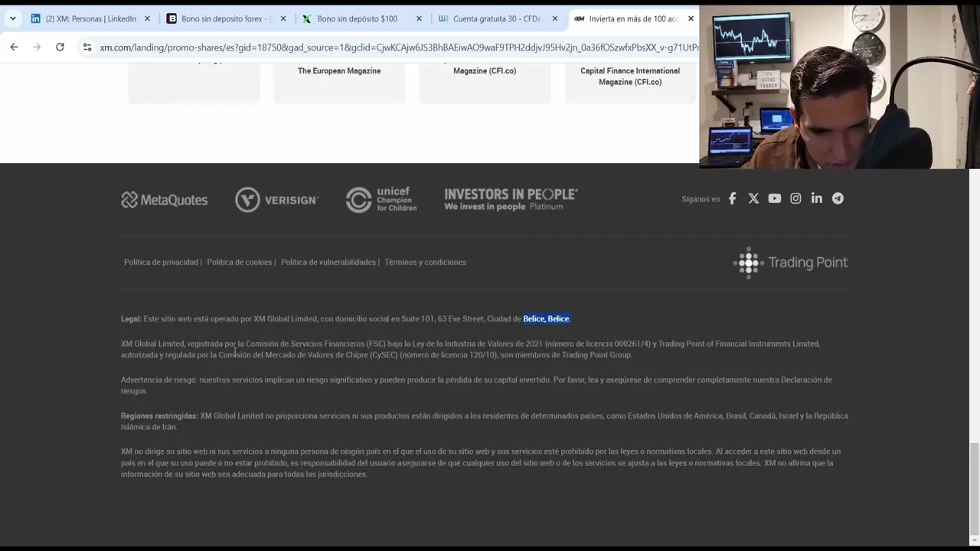The height and width of the screenshot is (551, 980).
Task: Go forward with browser forward arrow
Action: [37, 47]
